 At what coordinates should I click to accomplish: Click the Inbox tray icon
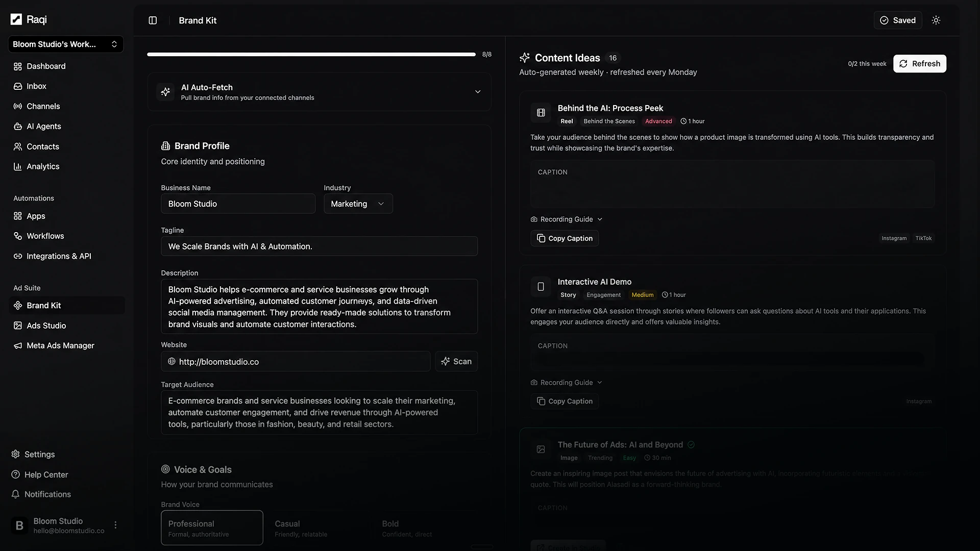pos(18,86)
